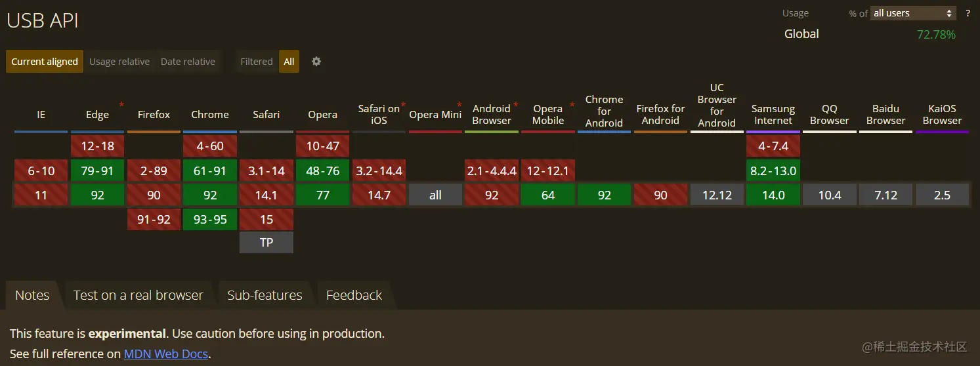Click asterisk note beside Opera Mini
Screen dimensions: 980x366
point(459,105)
